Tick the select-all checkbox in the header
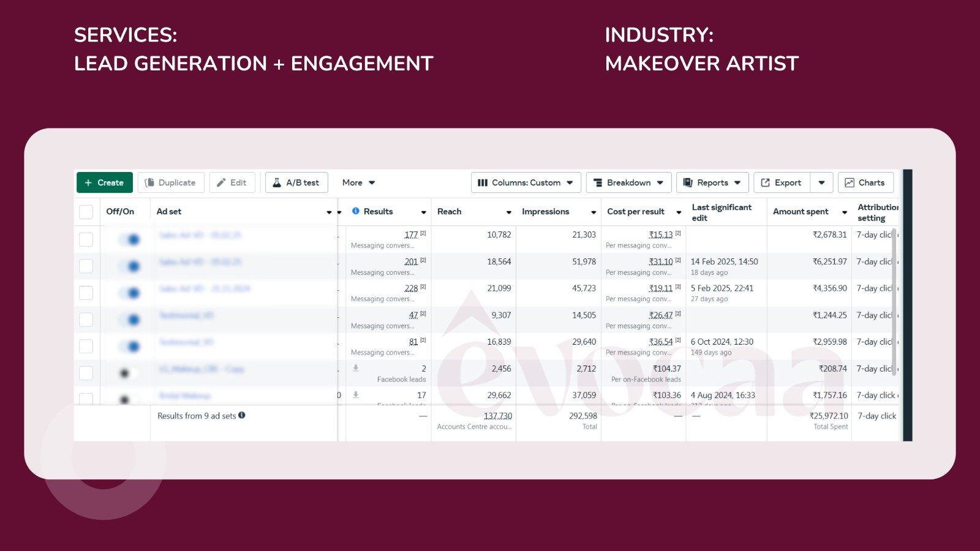The width and height of the screenshot is (980, 551). click(86, 212)
